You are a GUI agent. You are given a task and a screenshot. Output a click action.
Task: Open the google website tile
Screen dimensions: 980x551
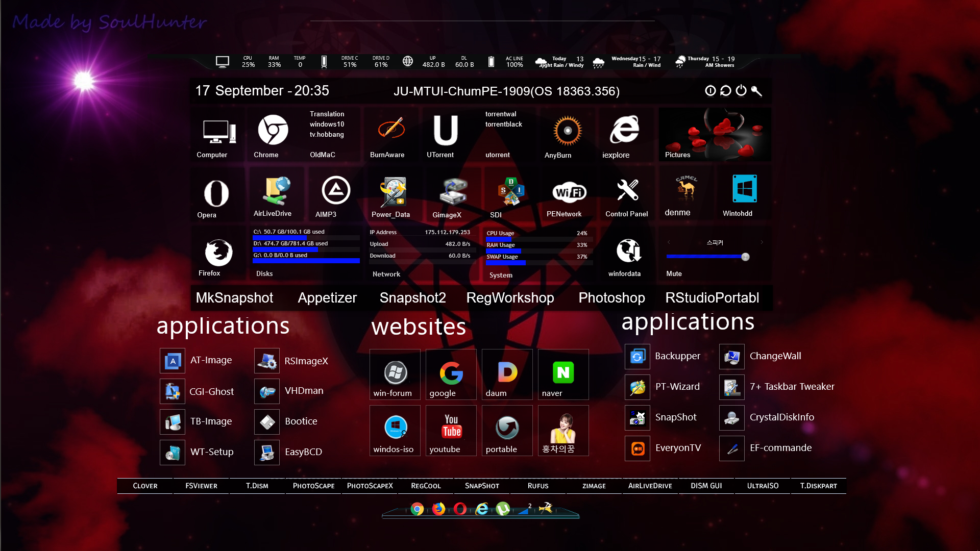(x=451, y=374)
